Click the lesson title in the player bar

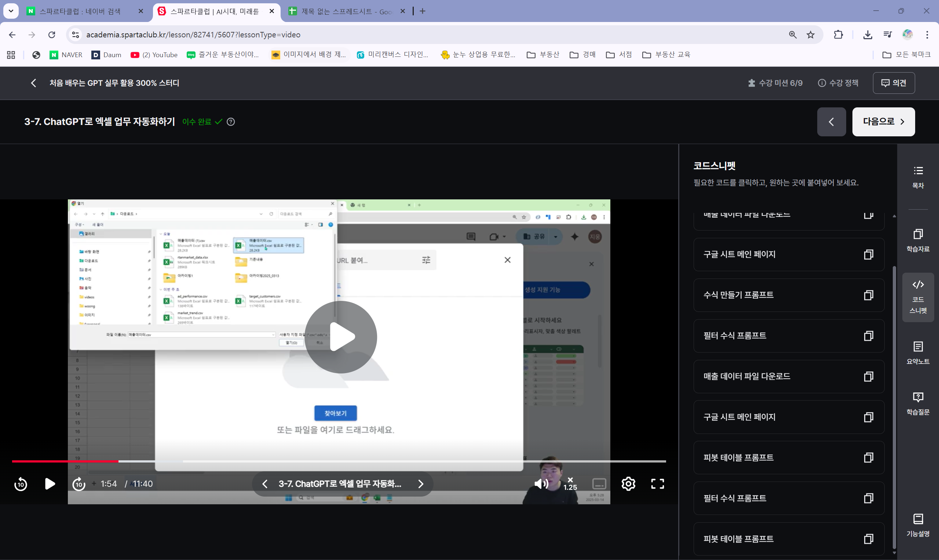340,484
